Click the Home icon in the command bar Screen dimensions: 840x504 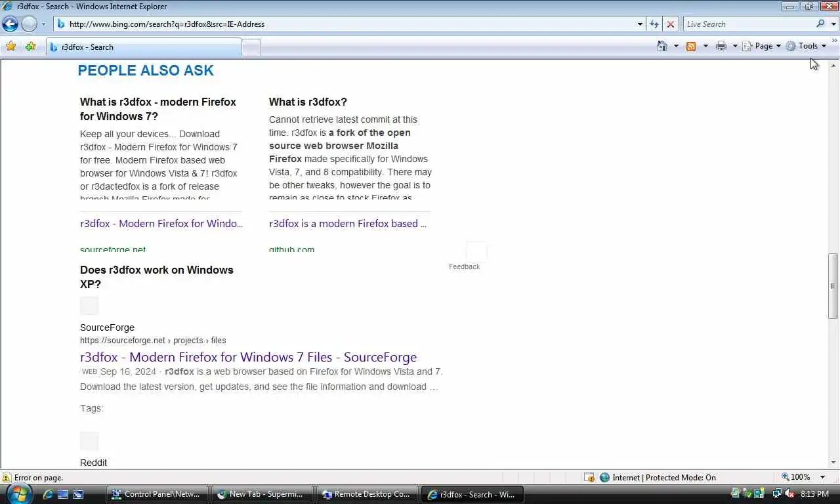coord(663,46)
